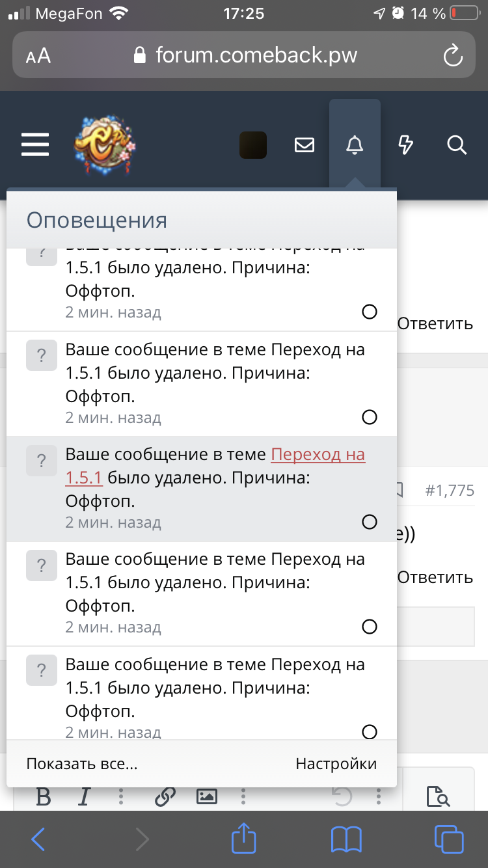The width and height of the screenshot is (488, 868).
Task: Toggle editor preview mode
Action: (438, 796)
